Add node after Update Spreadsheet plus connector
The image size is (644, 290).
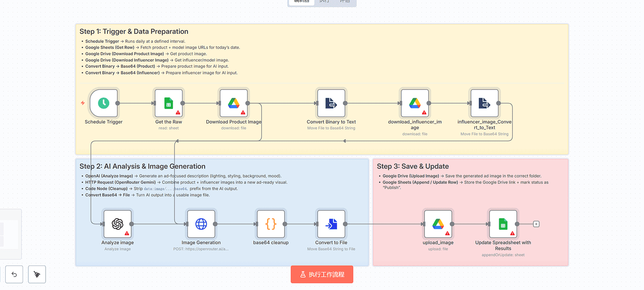coord(536,224)
